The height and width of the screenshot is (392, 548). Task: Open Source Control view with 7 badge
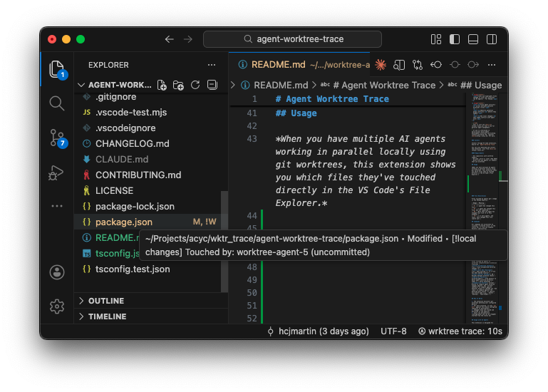pyautogui.click(x=57, y=138)
